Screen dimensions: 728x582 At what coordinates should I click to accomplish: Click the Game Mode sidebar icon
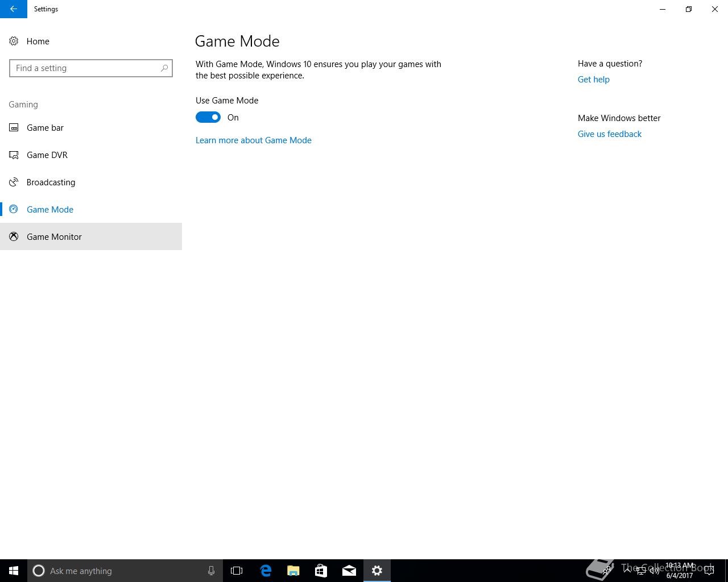[x=14, y=209]
